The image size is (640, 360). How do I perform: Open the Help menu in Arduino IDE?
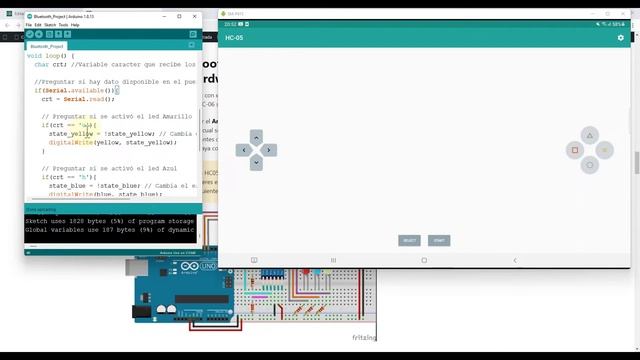pos(75,25)
